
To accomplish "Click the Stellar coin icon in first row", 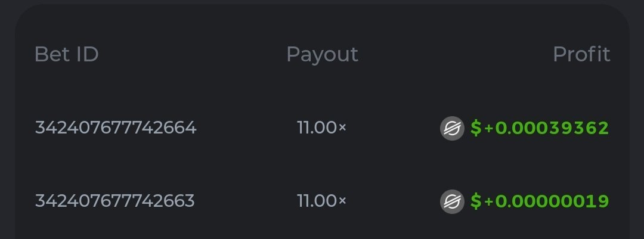I will (451, 128).
